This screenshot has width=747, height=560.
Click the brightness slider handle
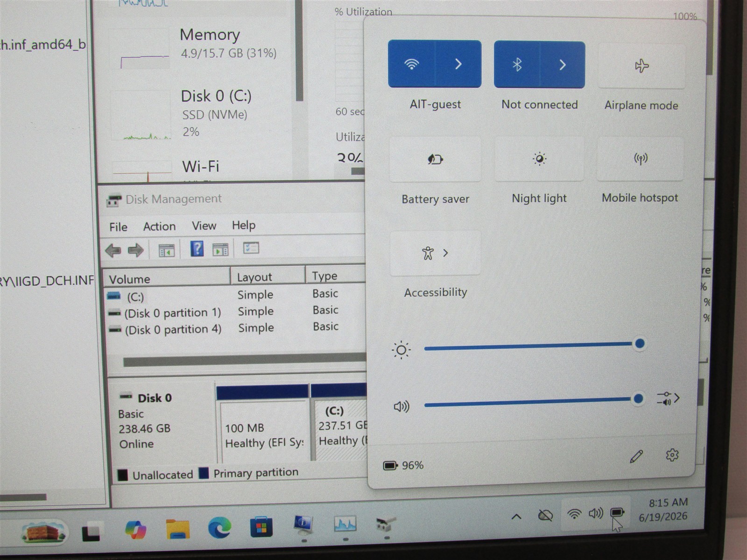click(640, 344)
